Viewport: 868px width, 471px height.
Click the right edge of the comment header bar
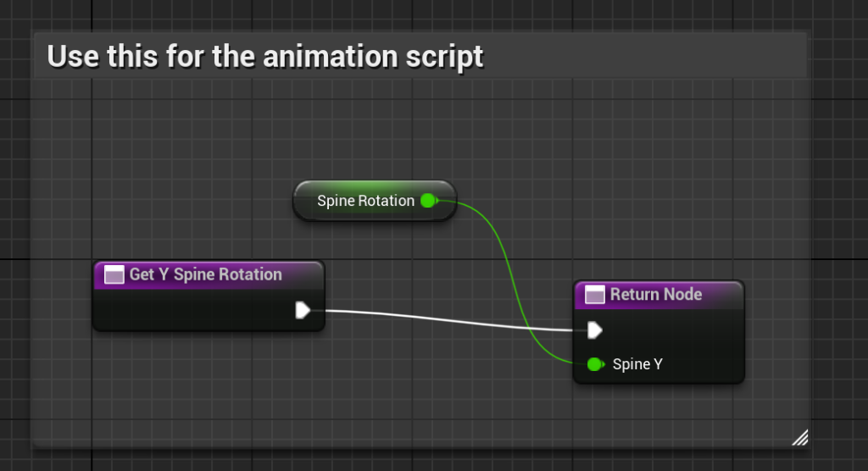pyautogui.click(x=788, y=57)
